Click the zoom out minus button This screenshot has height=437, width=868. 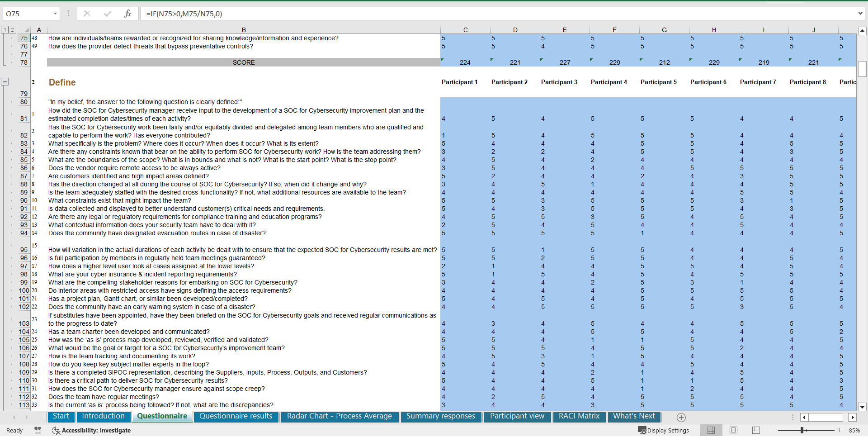[773, 430]
